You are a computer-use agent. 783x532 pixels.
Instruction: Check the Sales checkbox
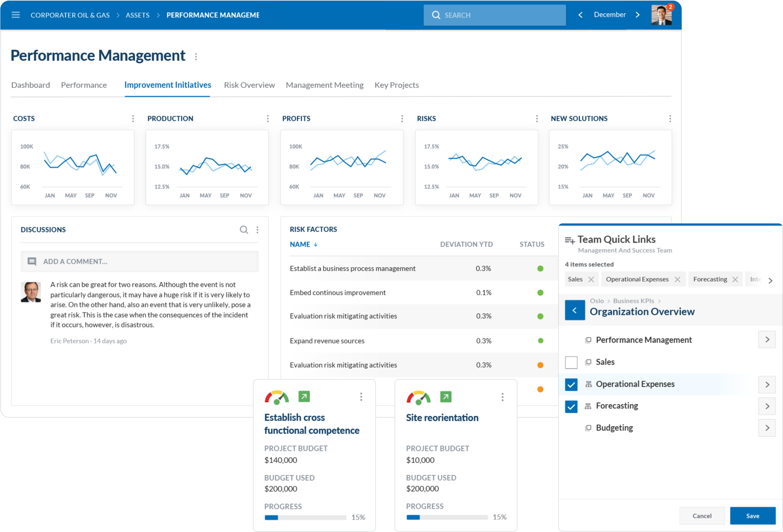pos(571,362)
